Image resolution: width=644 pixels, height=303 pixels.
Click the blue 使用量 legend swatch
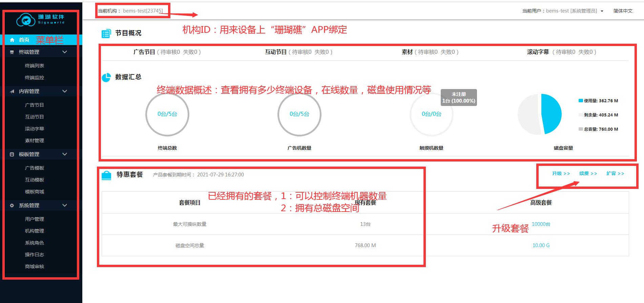tap(581, 101)
